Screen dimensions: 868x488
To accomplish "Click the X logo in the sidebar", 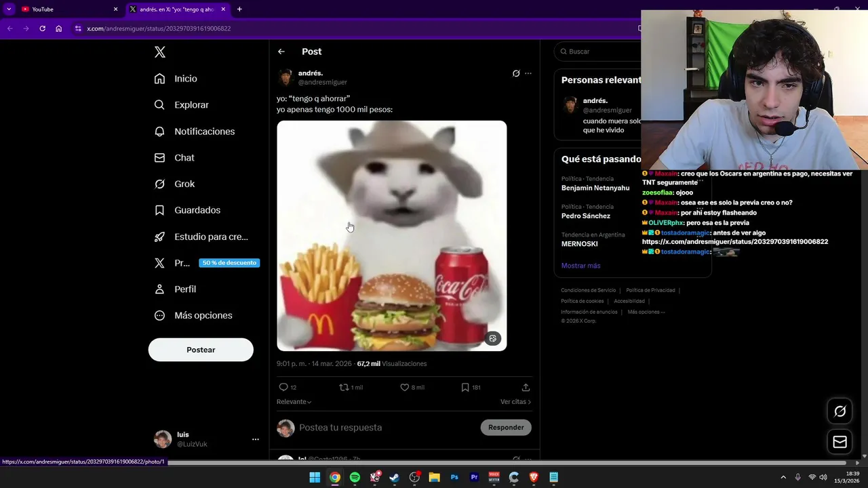I will click(x=160, y=52).
